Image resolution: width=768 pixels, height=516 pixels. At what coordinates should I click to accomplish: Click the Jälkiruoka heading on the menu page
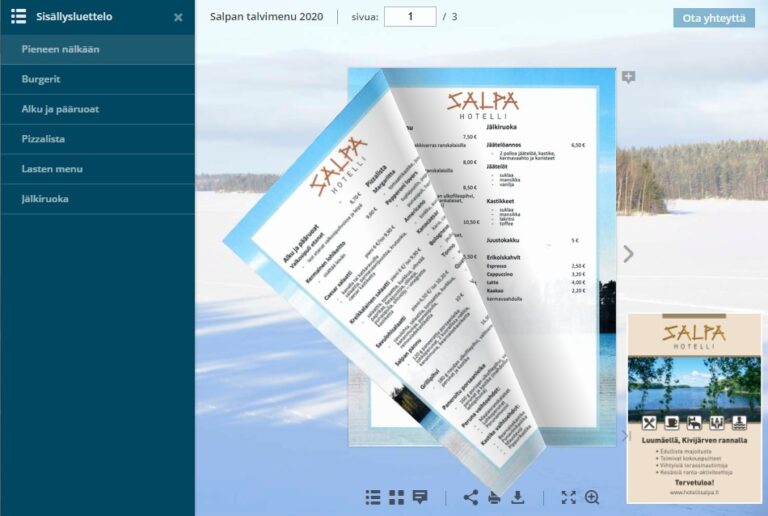(501, 127)
